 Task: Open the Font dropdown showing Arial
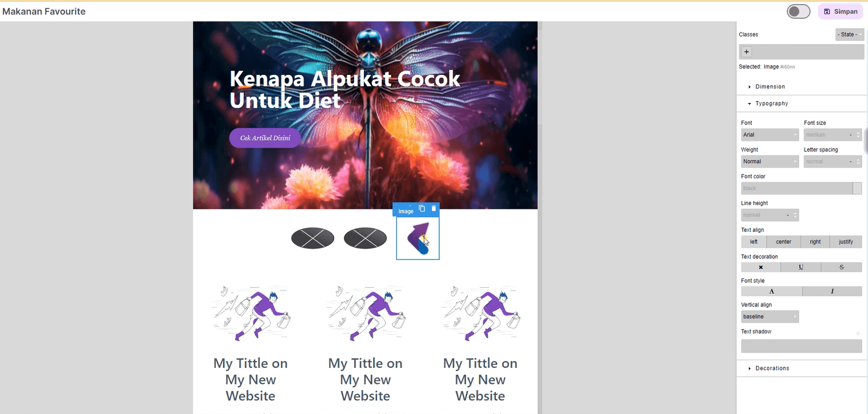pyautogui.click(x=769, y=135)
